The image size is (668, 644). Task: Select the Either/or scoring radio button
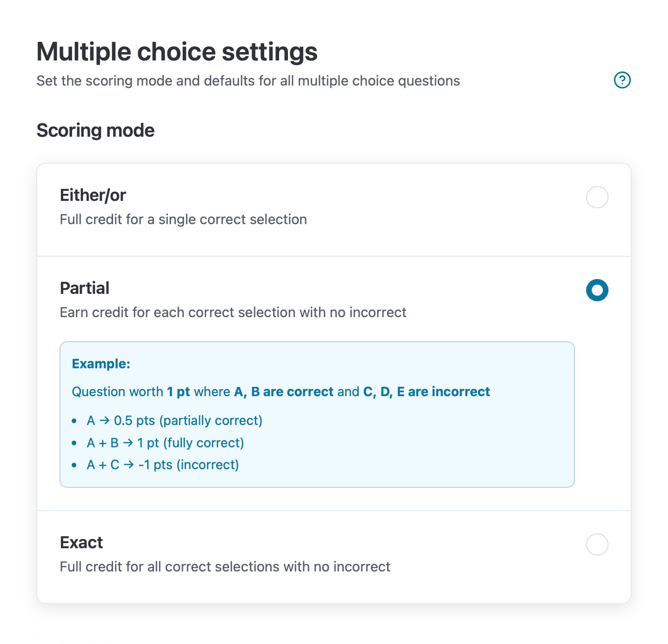[x=597, y=197]
